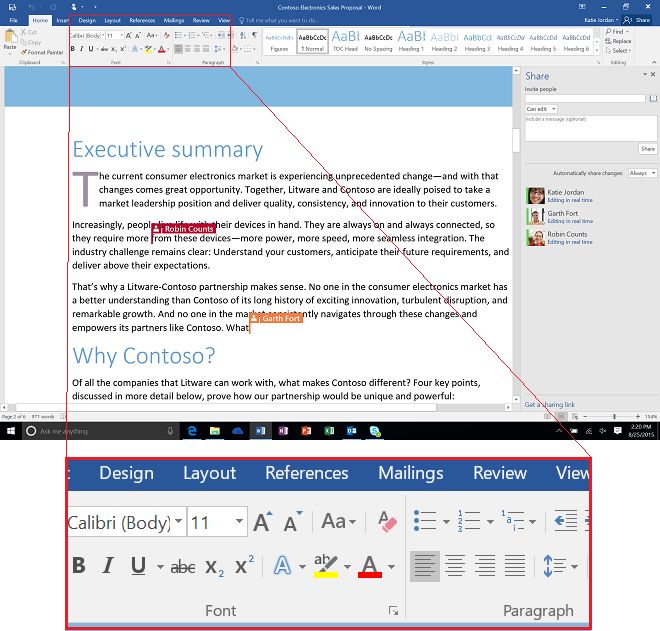Viewport: 660px width, 631px height.
Task: Toggle Bold in the enlarged callout
Action: pos(79,565)
